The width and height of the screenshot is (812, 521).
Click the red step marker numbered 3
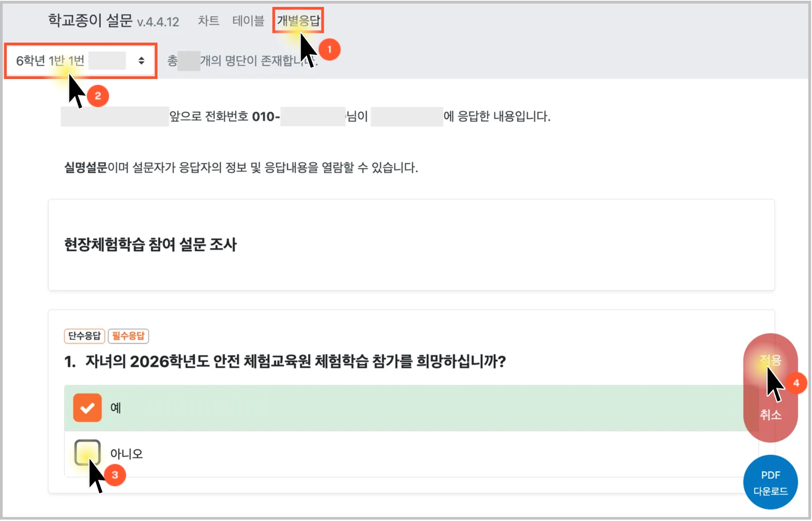click(115, 475)
